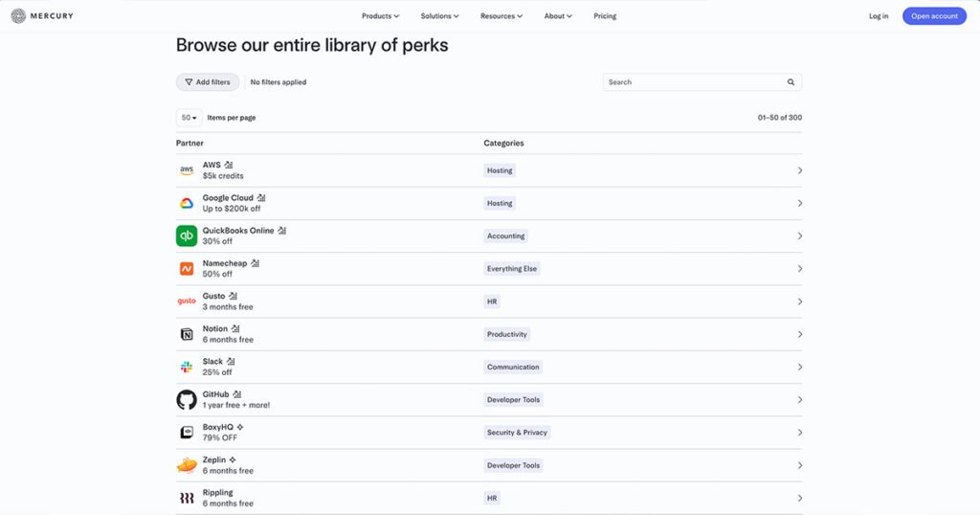Expand the Products menu

tap(380, 16)
